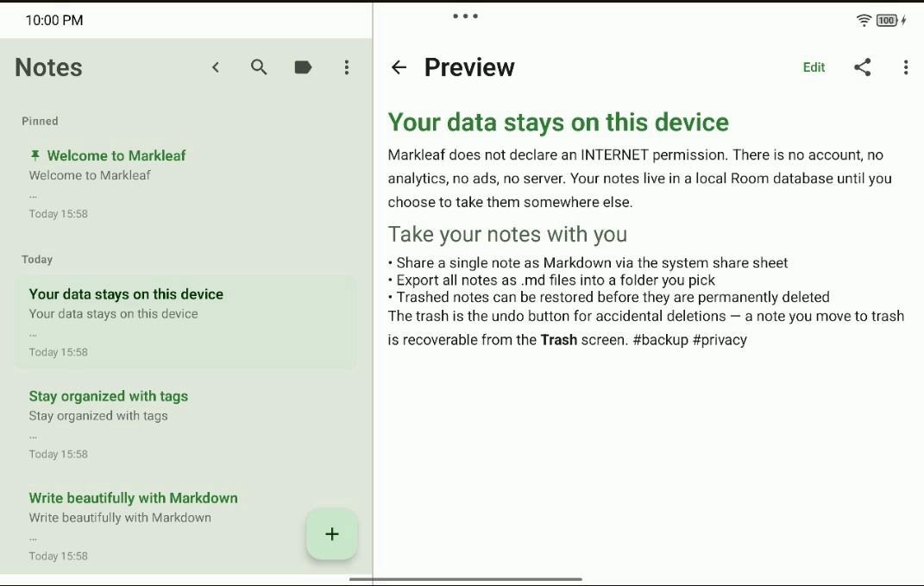924x586 pixels.
Task: Tap the #backup tag in the preview
Action: (x=660, y=340)
